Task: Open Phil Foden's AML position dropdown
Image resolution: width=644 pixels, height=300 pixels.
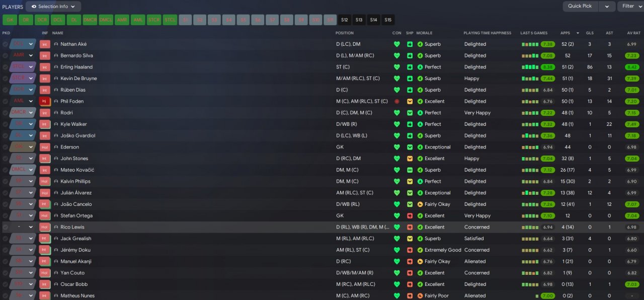Action: click(23, 101)
